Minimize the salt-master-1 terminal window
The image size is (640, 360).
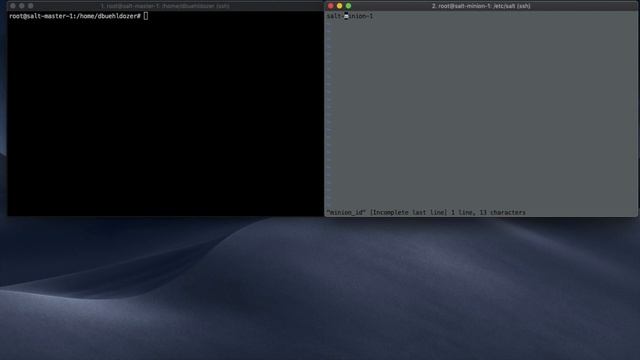tap(22, 6)
